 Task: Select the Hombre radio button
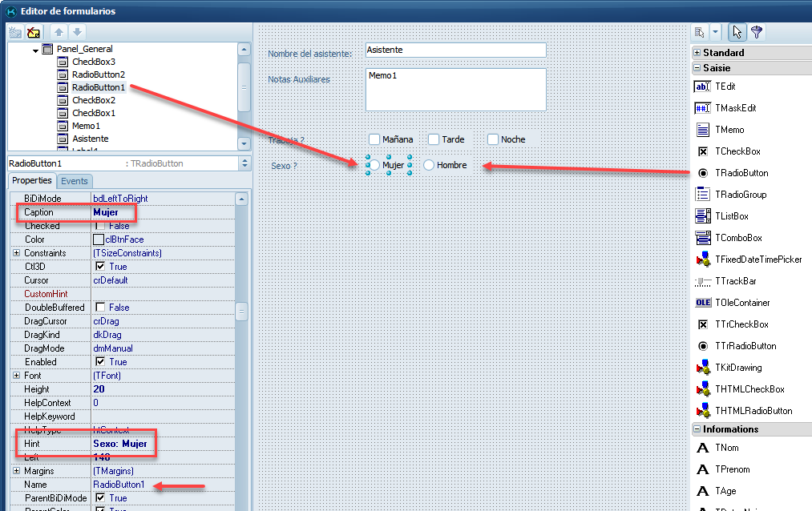pyautogui.click(x=430, y=165)
